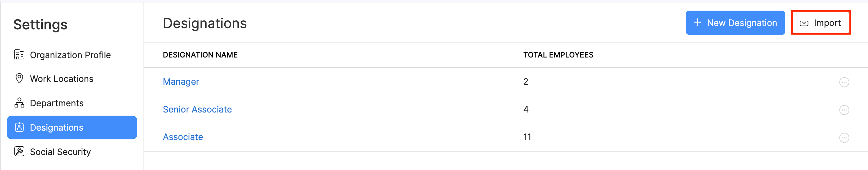Image resolution: width=868 pixels, height=170 pixels.
Task: Open more options for the Manager row
Action: coord(844,82)
